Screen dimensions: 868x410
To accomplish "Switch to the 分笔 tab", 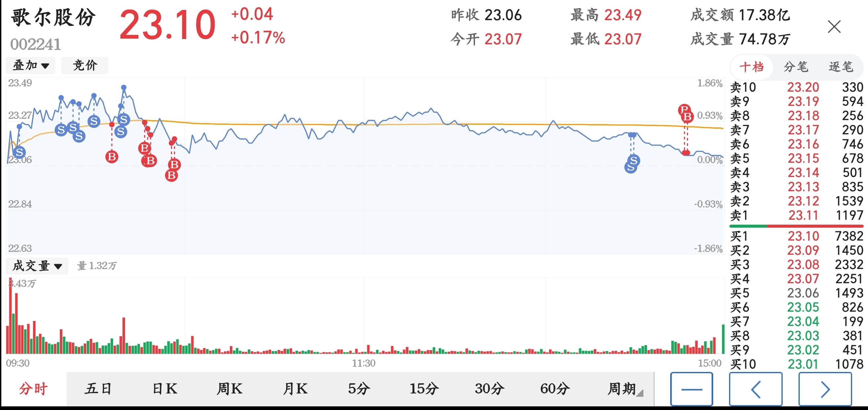I will [x=796, y=67].
